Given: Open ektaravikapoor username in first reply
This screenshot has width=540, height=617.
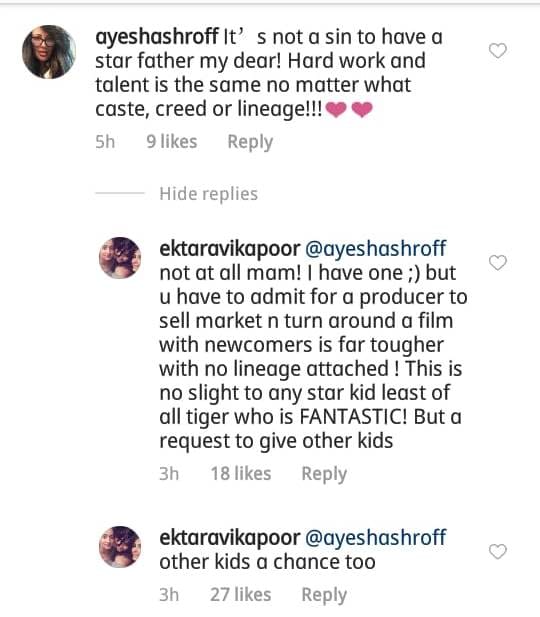Looking at the screenshot, I should coord(230,249).
